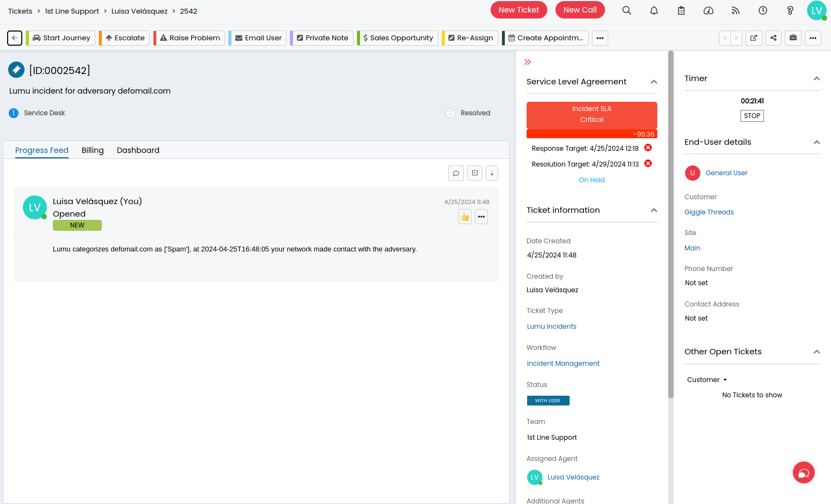Stop the ticket timer
The height and width of the screenshot is (504, 831).
click(x=752, y=116)
